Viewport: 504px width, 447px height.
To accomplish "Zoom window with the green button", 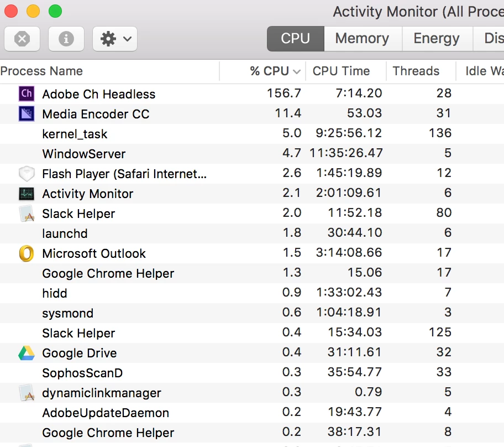I will click(55, 11).
